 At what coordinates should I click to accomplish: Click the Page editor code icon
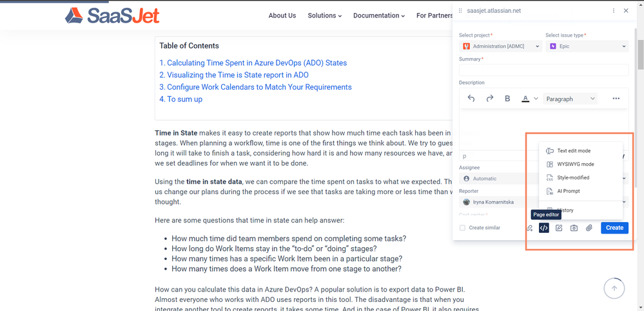544,228
